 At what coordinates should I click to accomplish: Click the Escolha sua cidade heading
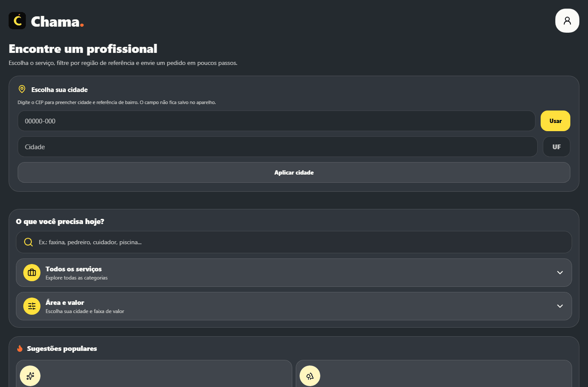59,89
